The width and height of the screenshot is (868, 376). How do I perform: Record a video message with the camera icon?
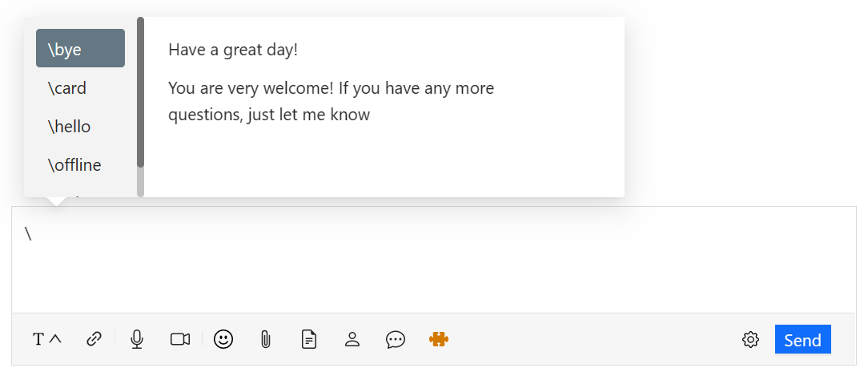pyautogui.click(x=180, y=339)
